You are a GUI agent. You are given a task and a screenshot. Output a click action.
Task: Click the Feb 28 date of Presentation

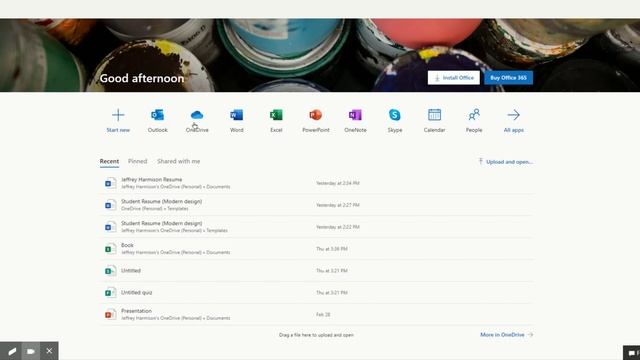pos(323,315)
